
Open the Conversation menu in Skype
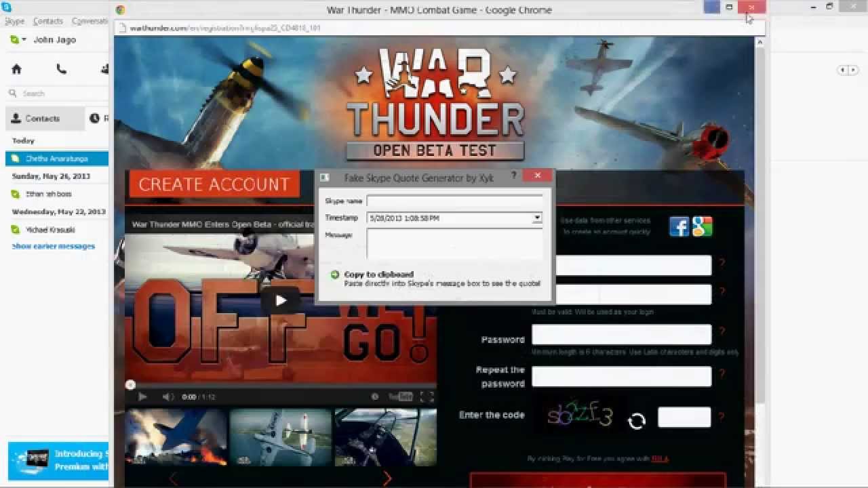pos(90,21)
